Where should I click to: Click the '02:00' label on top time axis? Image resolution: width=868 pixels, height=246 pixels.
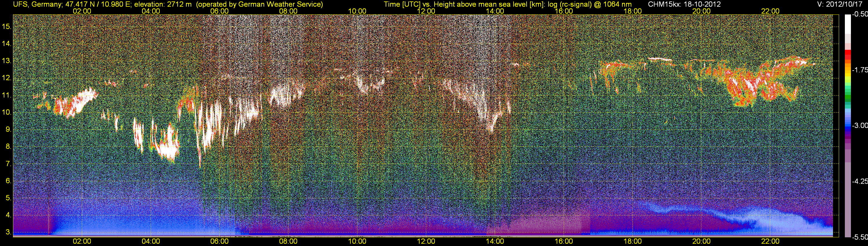[82, 11]
